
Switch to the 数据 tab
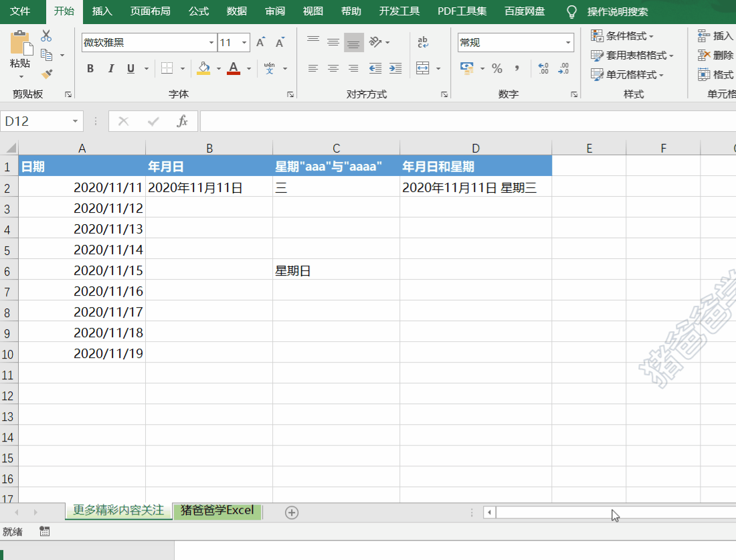point(237,11)
